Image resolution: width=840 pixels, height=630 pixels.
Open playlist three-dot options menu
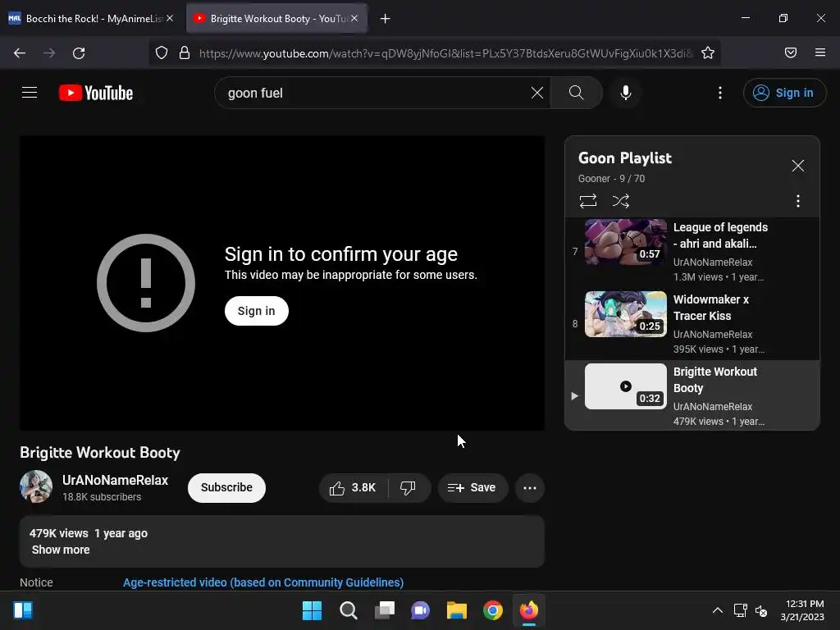[x=797, y=201]
